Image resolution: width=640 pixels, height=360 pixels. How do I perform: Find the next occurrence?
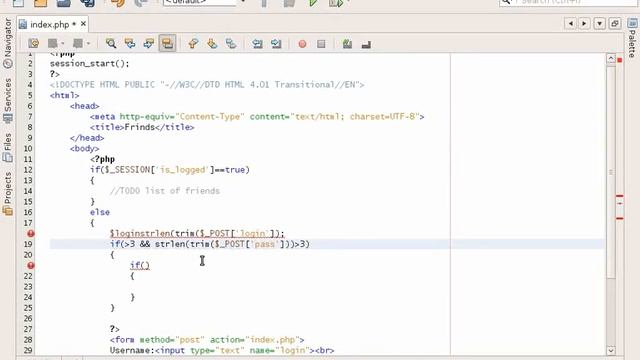(149, 44)
